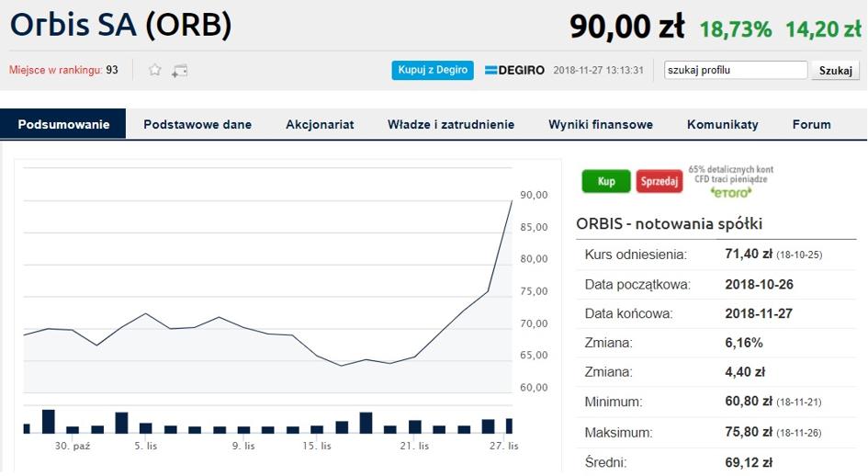The image size is (868, 476).
Task: Click the green Kup button
Action: pos(606,181)
